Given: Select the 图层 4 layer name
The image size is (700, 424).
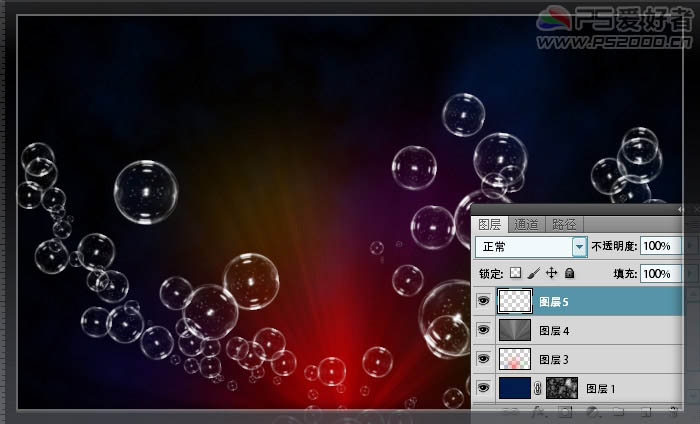Looking at the screenshot, I should pos(554,330).
